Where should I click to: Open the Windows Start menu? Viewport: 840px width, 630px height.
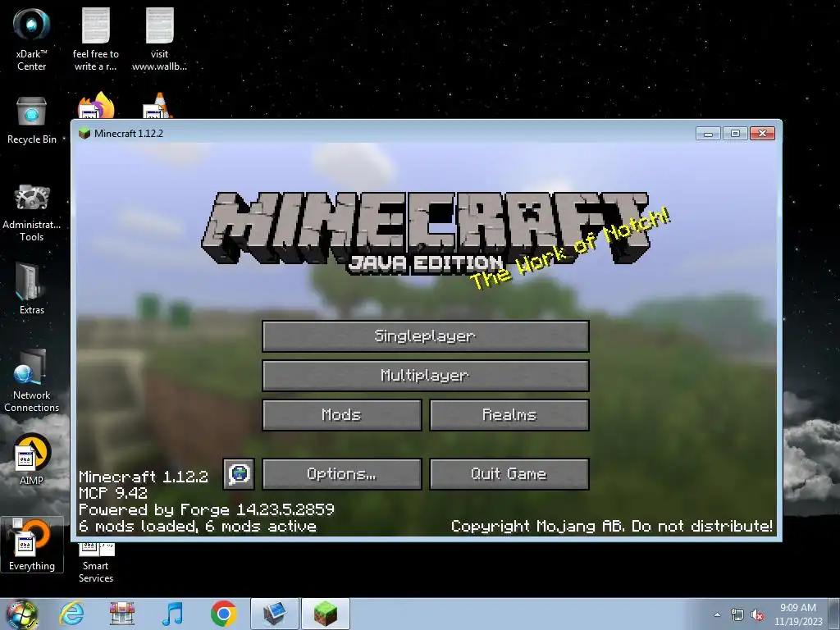click(x=21, y=614)
